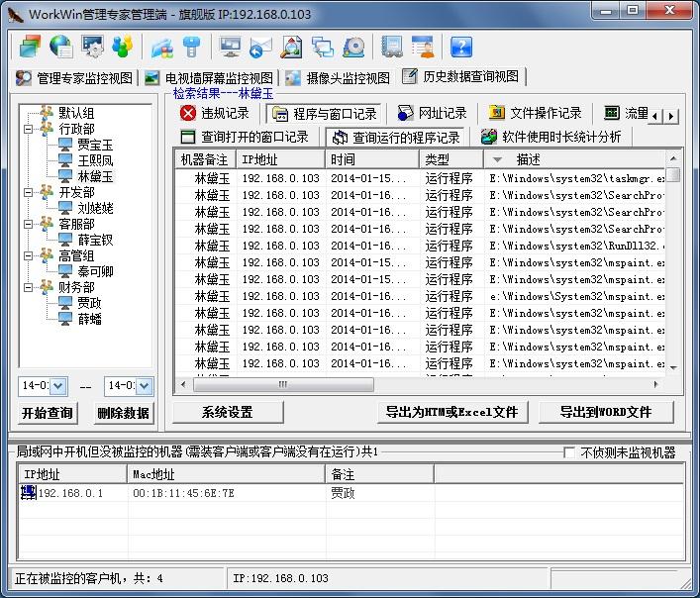700x598 pixels.
Task: Click the person with list icon
Action: coord(423,47)
